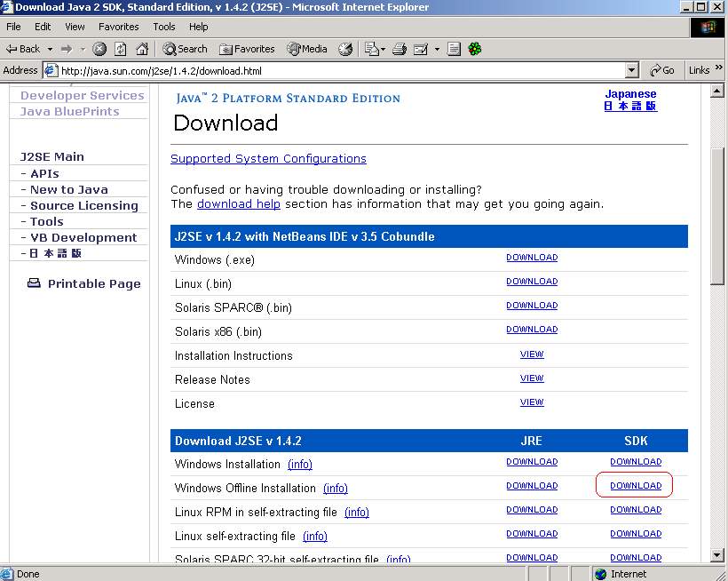Click the Forward arrow toolbar button
The height and width of the screenshot is (581, 728).
pos(67,49)
